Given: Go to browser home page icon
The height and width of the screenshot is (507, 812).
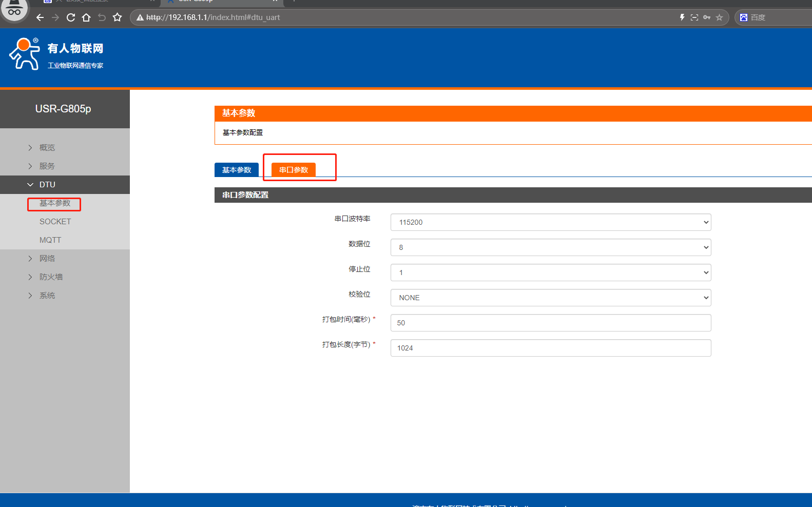Looking at the screenshot, I should pos(86,17).
